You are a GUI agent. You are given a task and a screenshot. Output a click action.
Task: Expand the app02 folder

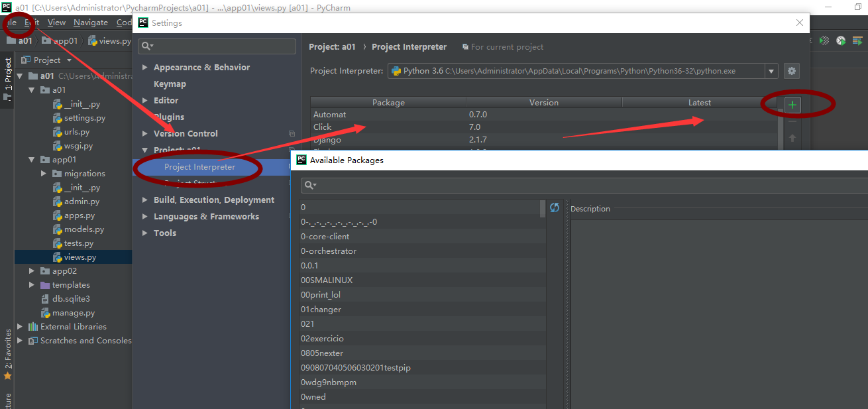pyautogui.click(x=31, y=271)
